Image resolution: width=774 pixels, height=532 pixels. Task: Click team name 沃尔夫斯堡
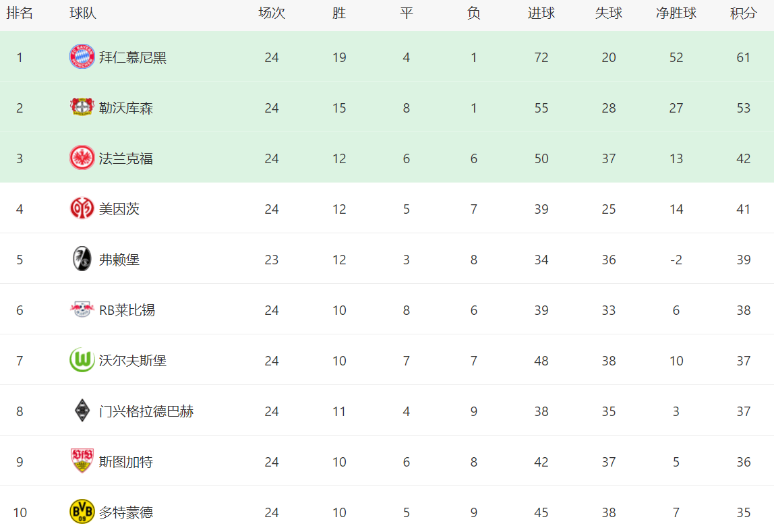click(x=133, y=361)
